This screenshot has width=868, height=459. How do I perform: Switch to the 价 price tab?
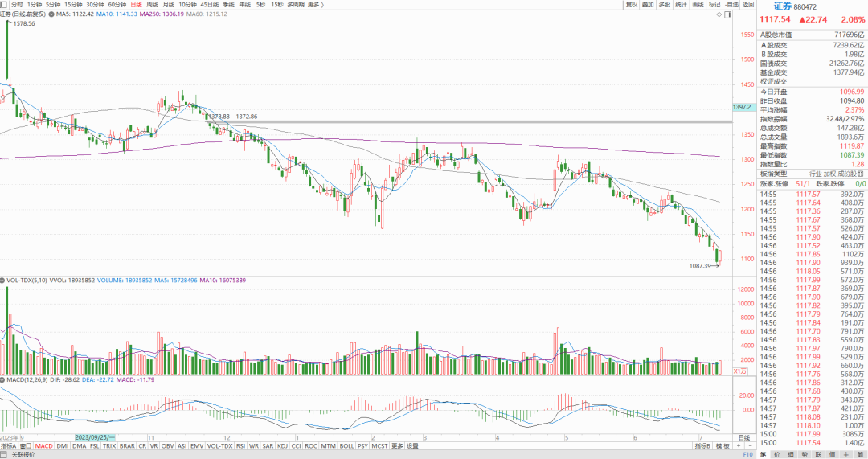777,454
